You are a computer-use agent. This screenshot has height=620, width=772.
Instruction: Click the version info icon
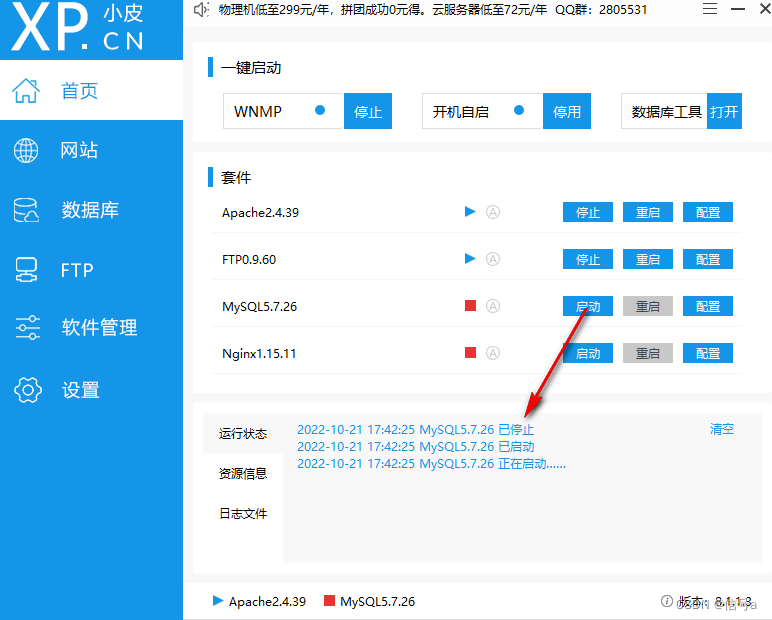667,601
